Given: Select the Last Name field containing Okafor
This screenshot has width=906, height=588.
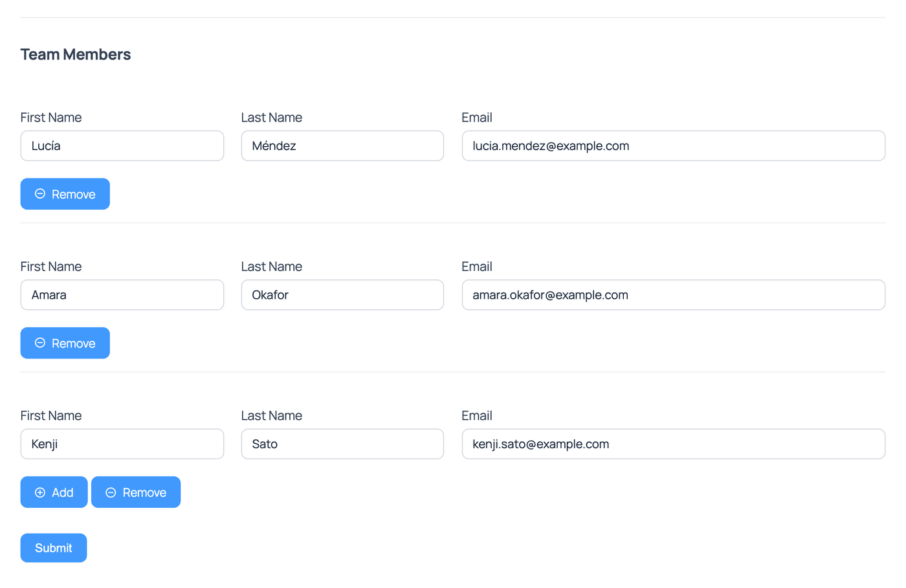Looking at the screenshot, I should tap(342, 295).
